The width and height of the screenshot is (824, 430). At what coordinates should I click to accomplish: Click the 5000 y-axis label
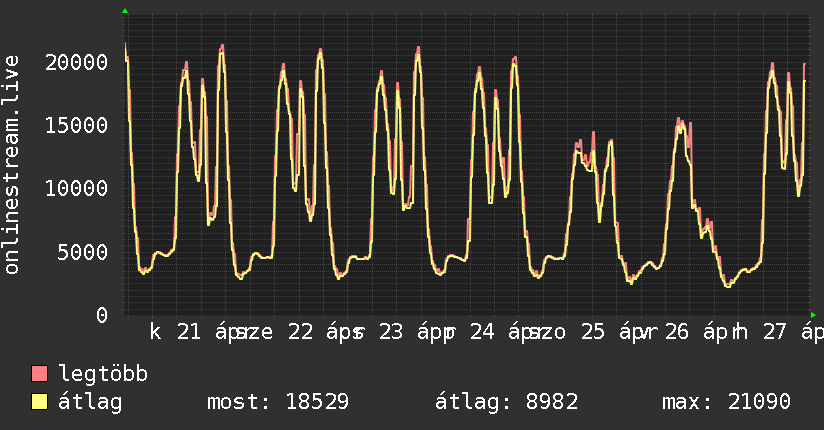pos(83,252)
